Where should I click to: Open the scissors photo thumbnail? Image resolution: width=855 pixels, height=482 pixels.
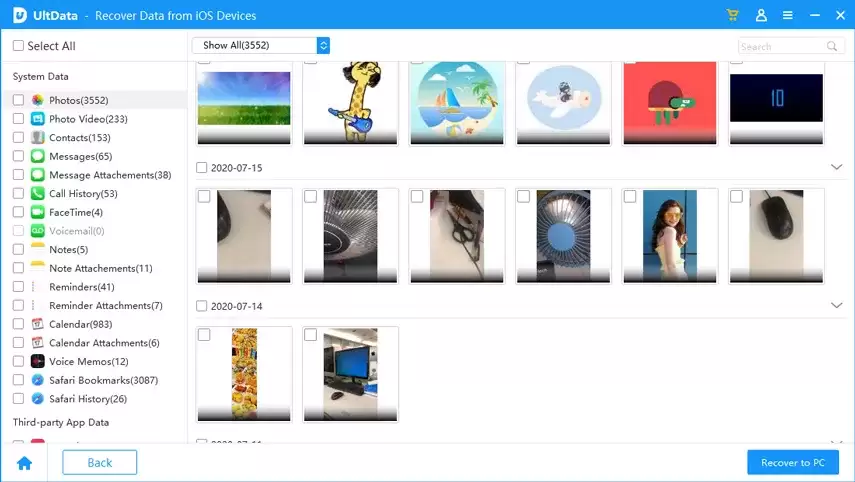tap(457, 236)
